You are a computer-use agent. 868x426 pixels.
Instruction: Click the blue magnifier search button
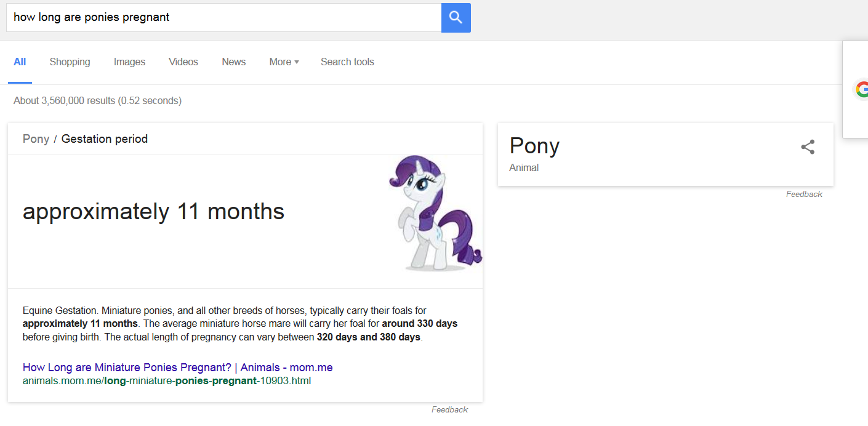click(x=456, y=17)
